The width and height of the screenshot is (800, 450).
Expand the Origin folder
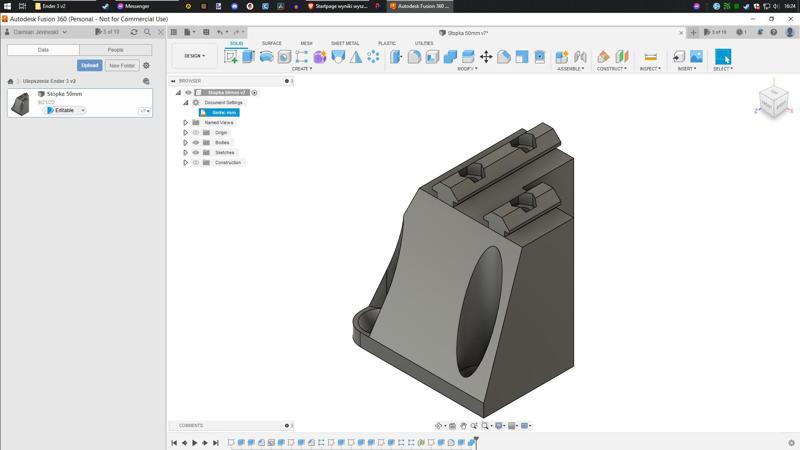pos(186,133)
